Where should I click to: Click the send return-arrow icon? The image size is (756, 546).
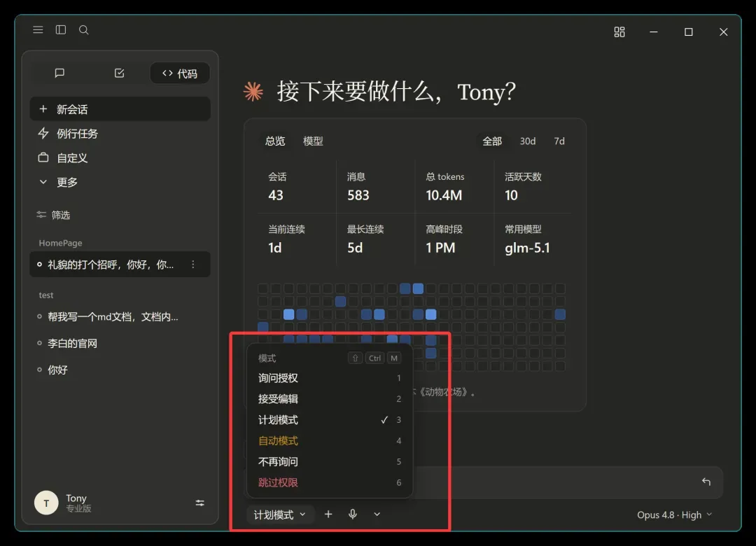coord(706,482)
